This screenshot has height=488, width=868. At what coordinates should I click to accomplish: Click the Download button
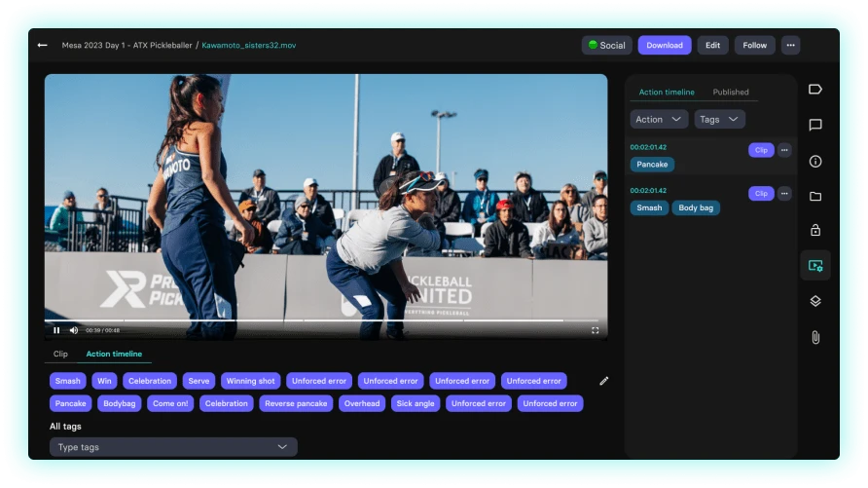click(665, 45)
